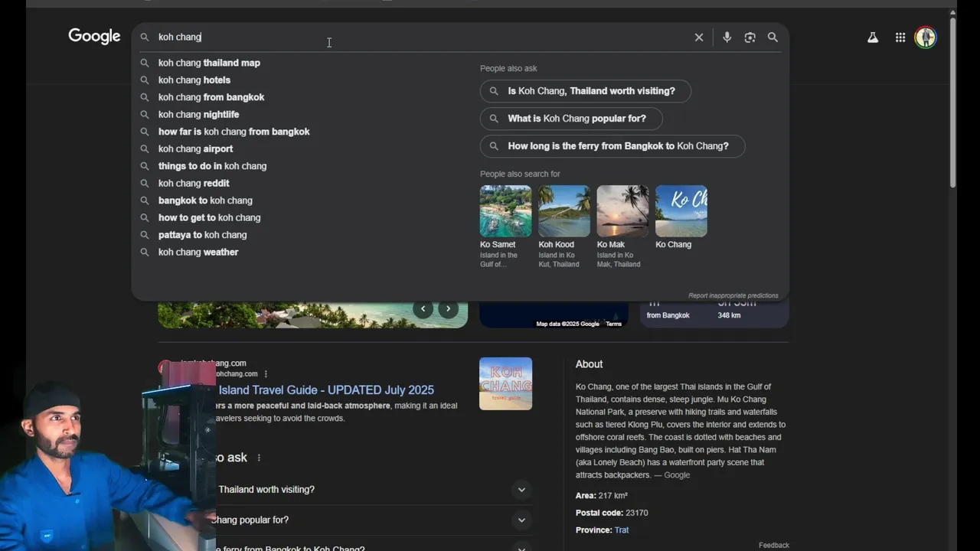Screen dimensions: 980x551
Task: Open Ko Chang thumbnail card
Action: coord(681,211)
